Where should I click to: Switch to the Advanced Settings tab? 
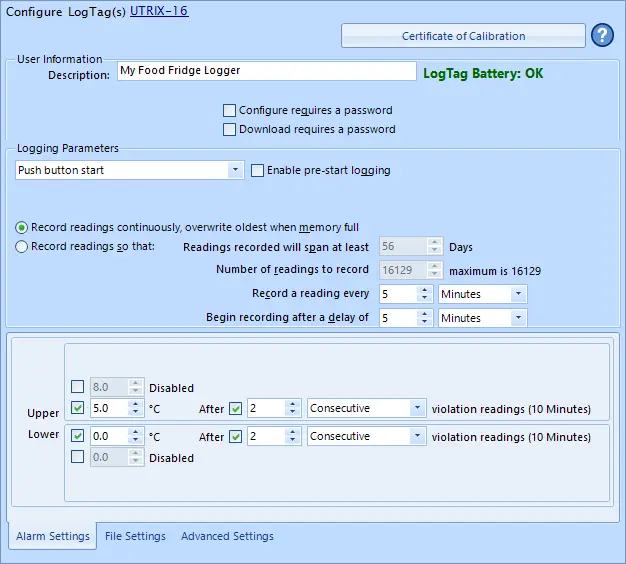tap(227, 536)
